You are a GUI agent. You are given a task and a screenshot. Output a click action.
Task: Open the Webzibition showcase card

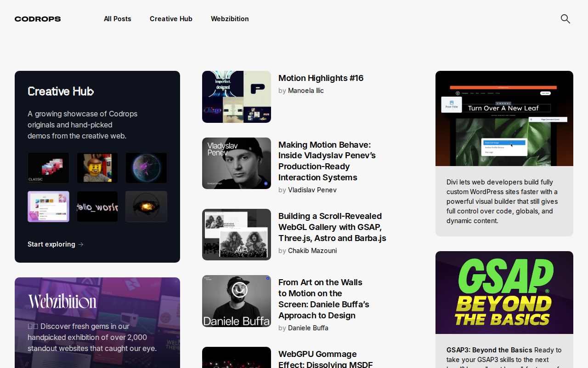[x=97, y=322]
